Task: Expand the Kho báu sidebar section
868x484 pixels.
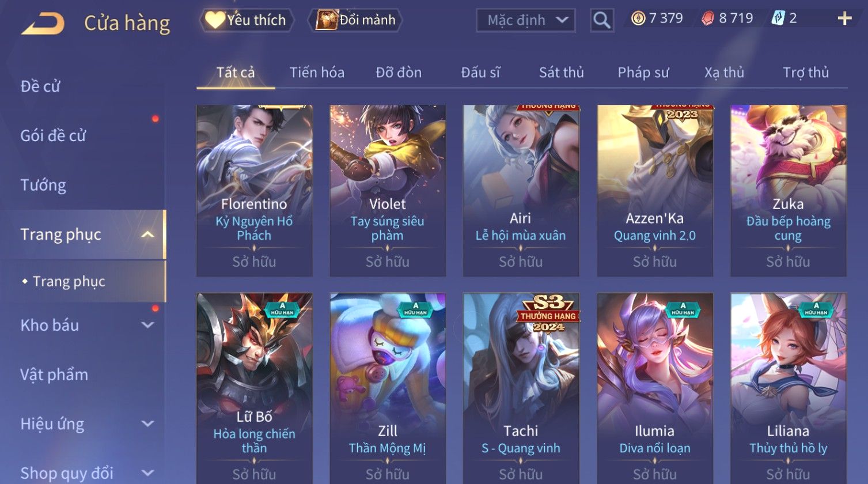Action: tap(147, 325)
